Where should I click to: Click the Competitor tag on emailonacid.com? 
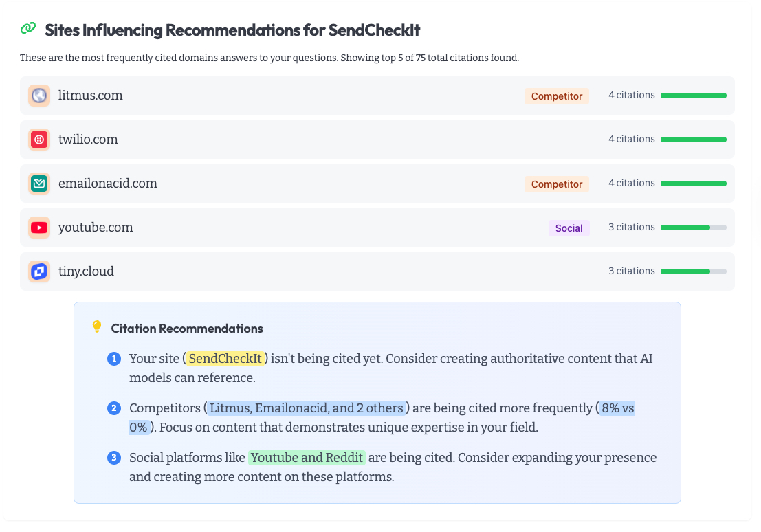pos(557,184)
